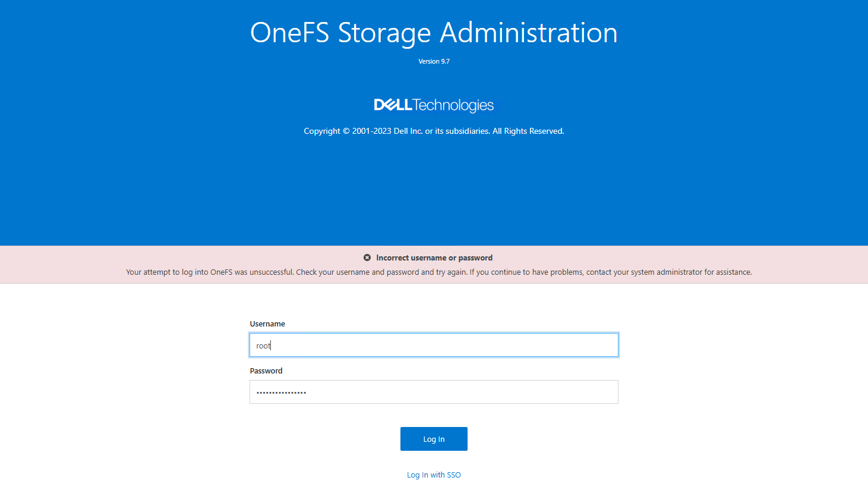Click the copyright symbol before 2001-2023

tap(346, 131)
